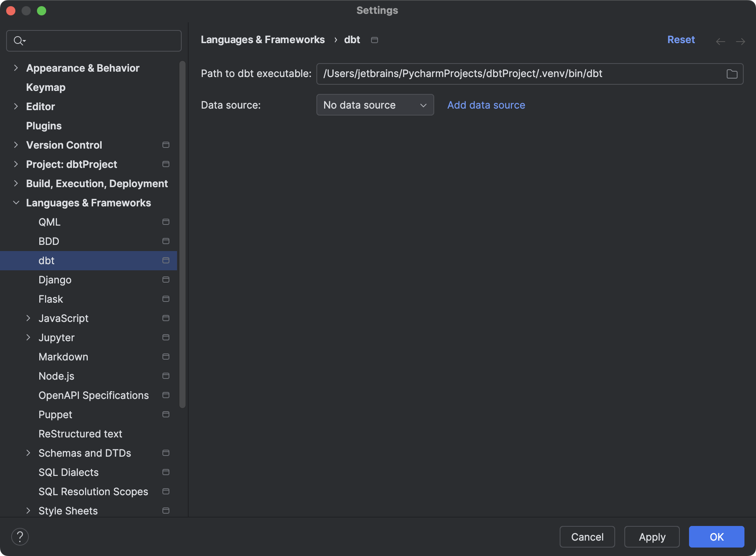The width and height of the screenshot is (756, 556).
Task: Click the Languages & Frameworks breadcrumb
Action: point(263,40)
